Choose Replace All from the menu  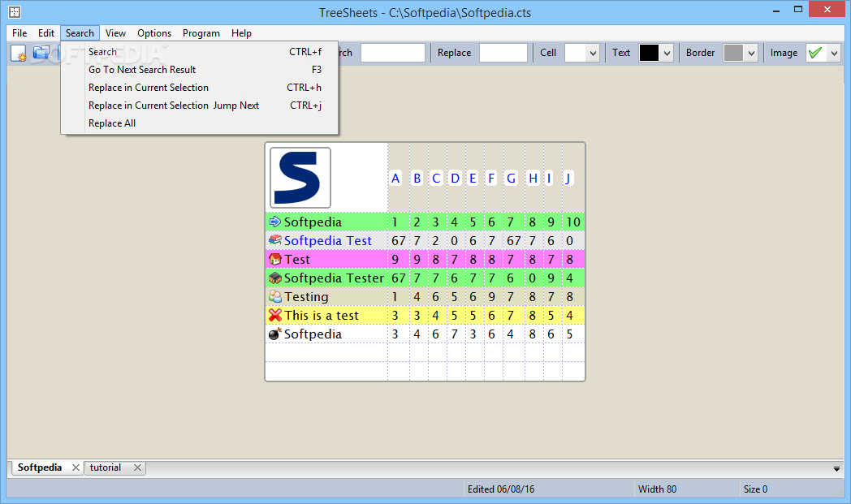pos(200,123)
